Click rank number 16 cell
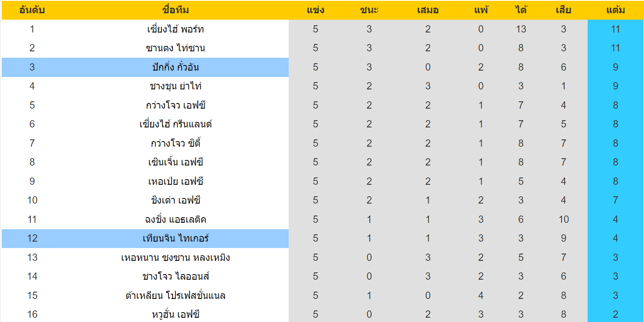 (x=32, y=314)
